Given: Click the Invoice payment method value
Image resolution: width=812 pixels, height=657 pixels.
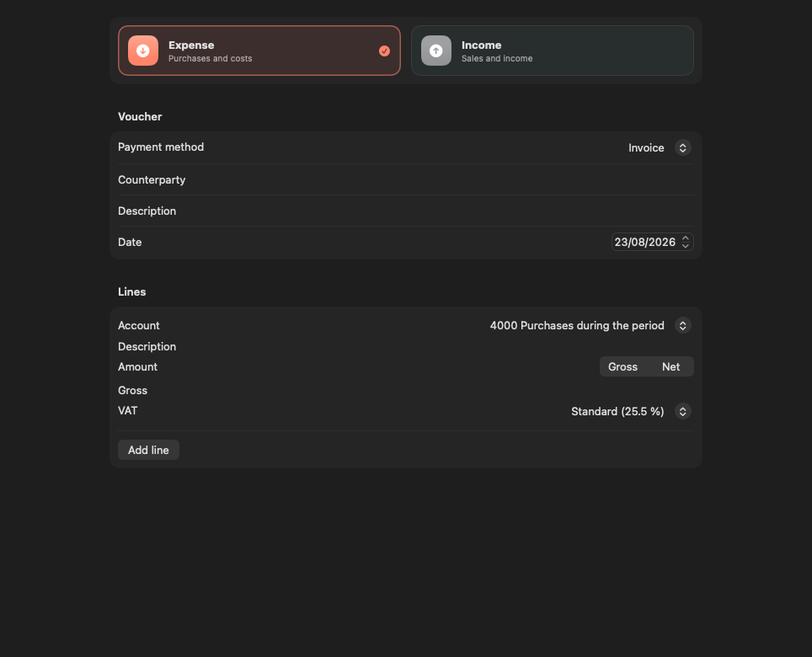Looking at the screenshot, I should (x=646, y=148).
